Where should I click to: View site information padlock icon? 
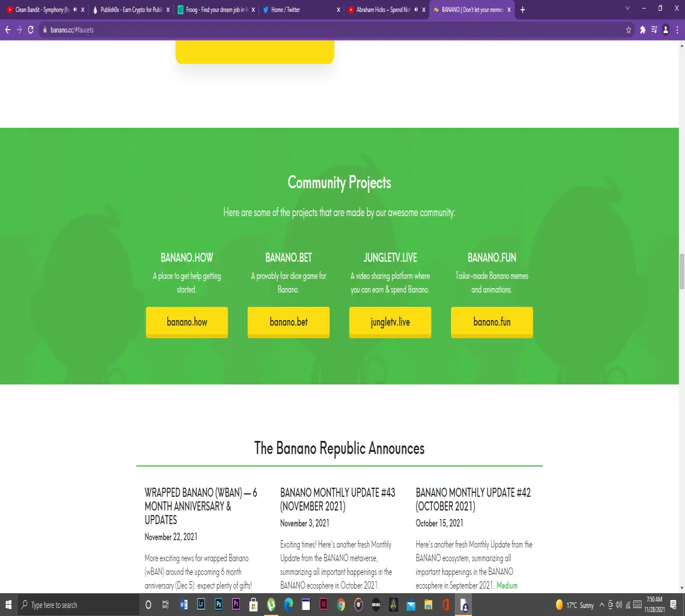44,30
